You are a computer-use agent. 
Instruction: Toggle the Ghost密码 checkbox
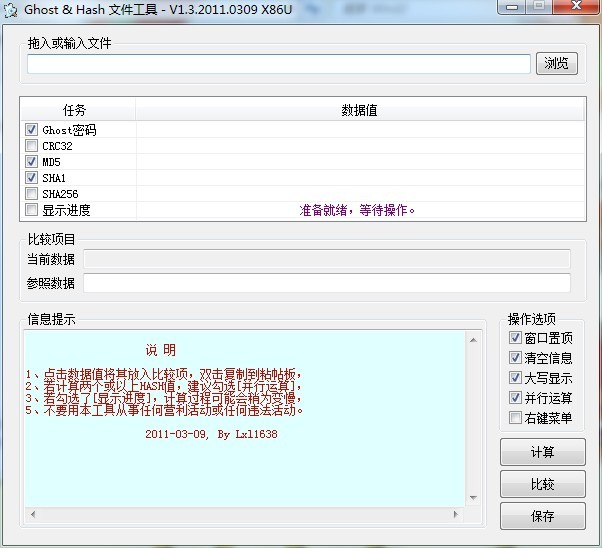click(x=32, y=130)
